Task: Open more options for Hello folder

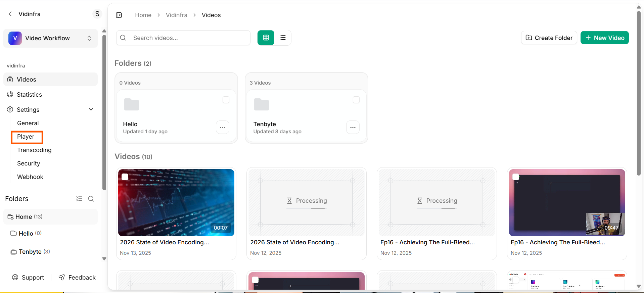Action: pos(223,127)
